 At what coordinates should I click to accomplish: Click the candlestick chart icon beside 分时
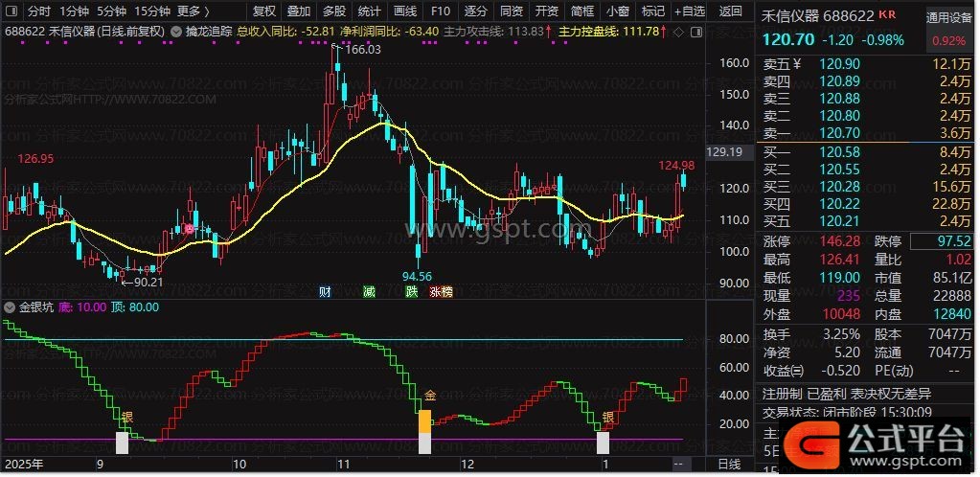11,11
